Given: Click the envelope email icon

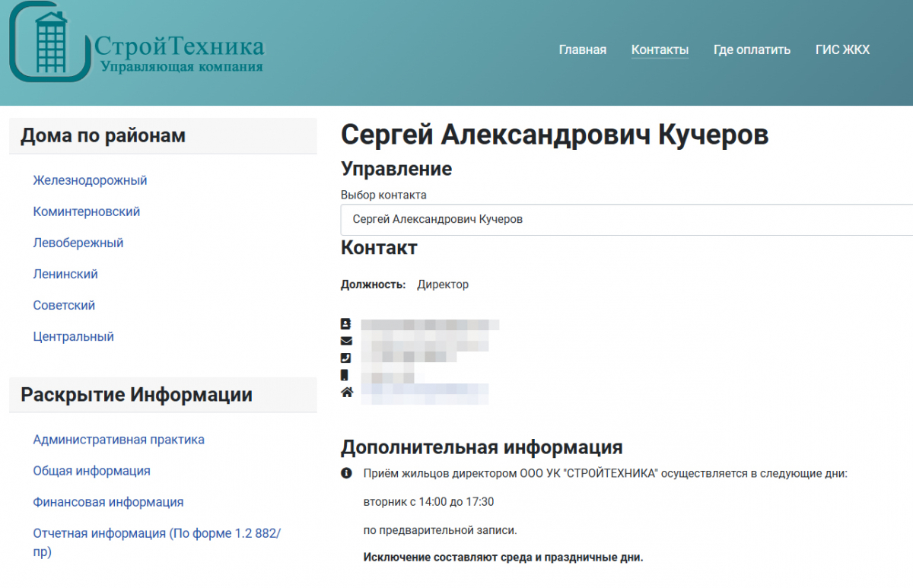Looking at the screenshot, I should (346, 341).
